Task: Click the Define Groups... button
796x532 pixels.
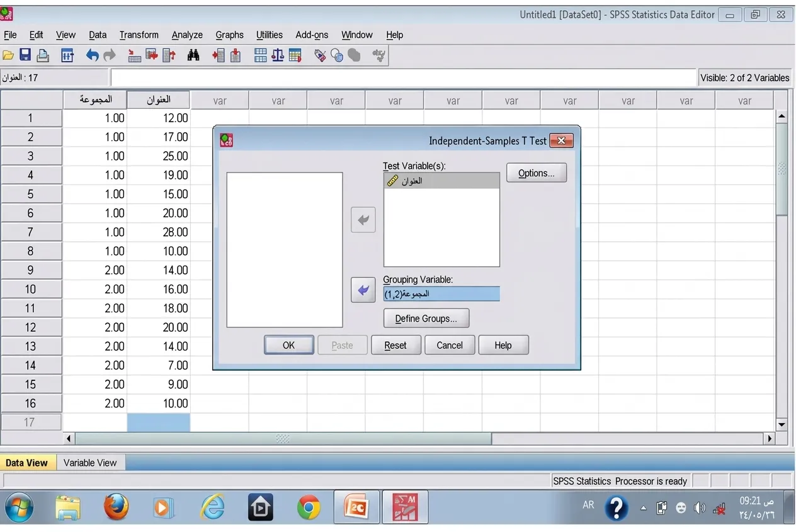Action: [426, 319]
